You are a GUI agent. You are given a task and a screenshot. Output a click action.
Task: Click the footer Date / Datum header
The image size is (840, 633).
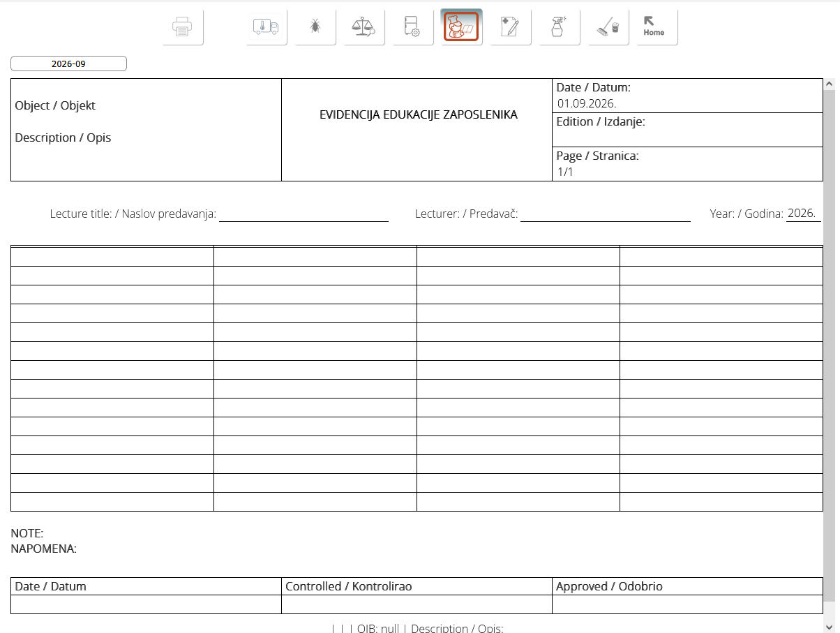coord(51,586)
